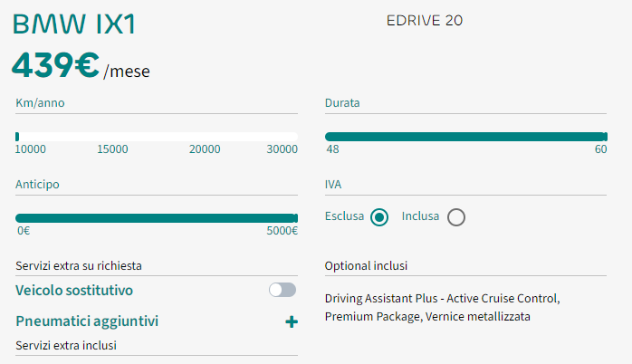Viewport: 632px width, 364px height.
Task: Click the Veicolo sostitutivo text label
Action: click(x=74, y=291)
